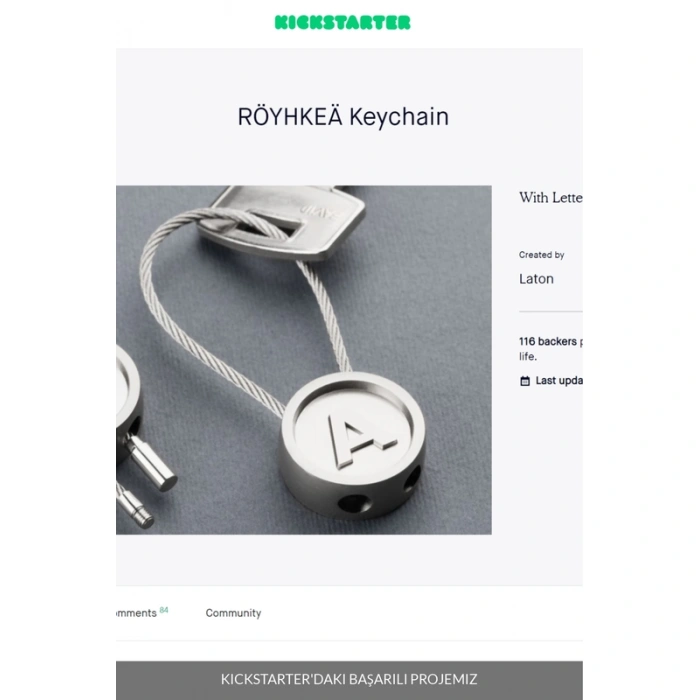Click the calendar icon beside Last updated
The image size is (700, 700).
pyautogui.click(x=525, y=381)
